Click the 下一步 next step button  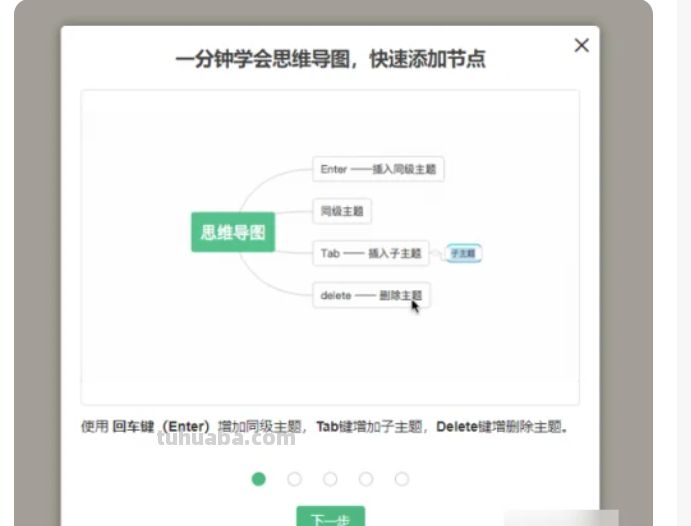click(x=331, y=516)
